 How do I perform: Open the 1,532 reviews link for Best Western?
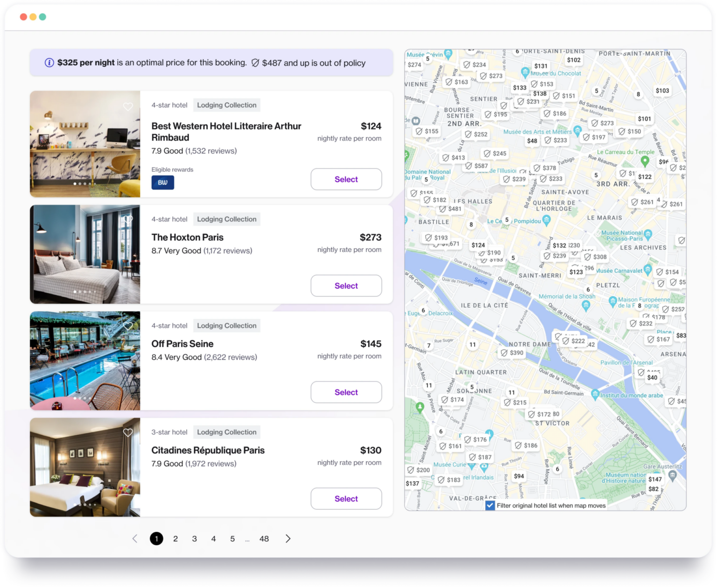tap(211, 151)
